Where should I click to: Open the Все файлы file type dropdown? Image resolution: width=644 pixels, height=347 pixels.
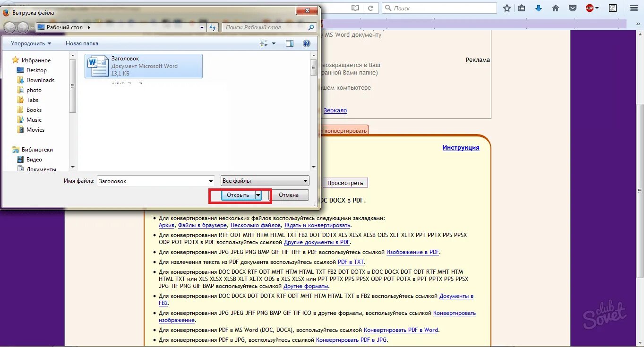[x=265, y=181]
